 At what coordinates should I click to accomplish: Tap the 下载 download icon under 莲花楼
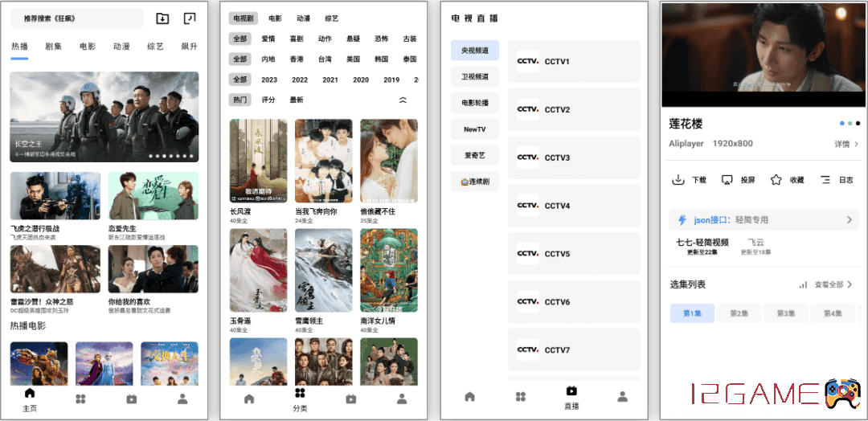coord(678,180)
